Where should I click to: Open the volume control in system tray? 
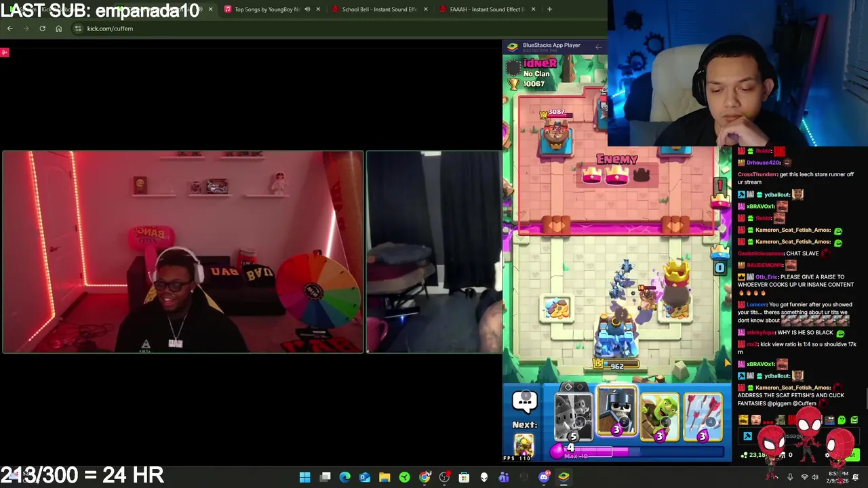click(x=815, y=477)
